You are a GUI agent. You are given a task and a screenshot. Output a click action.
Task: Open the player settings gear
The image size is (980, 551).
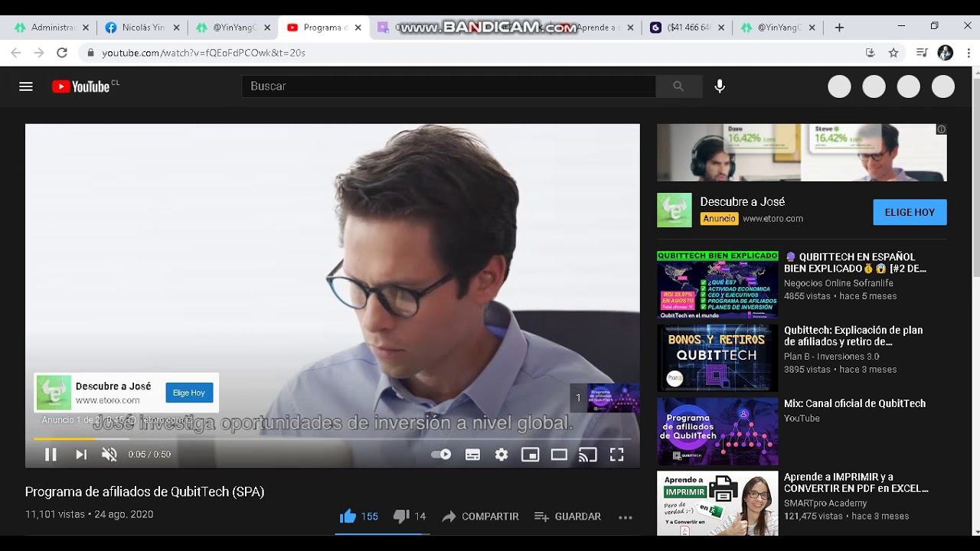coord(501,455)
